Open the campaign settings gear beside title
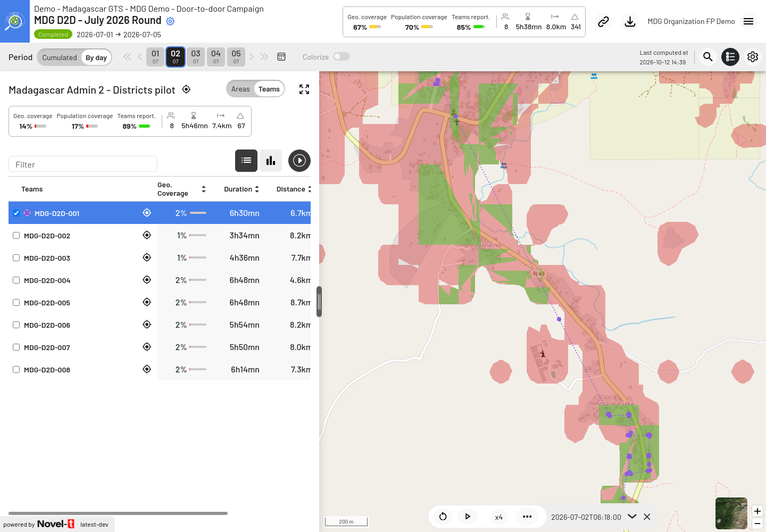766x532 pixels. [170, 21]
